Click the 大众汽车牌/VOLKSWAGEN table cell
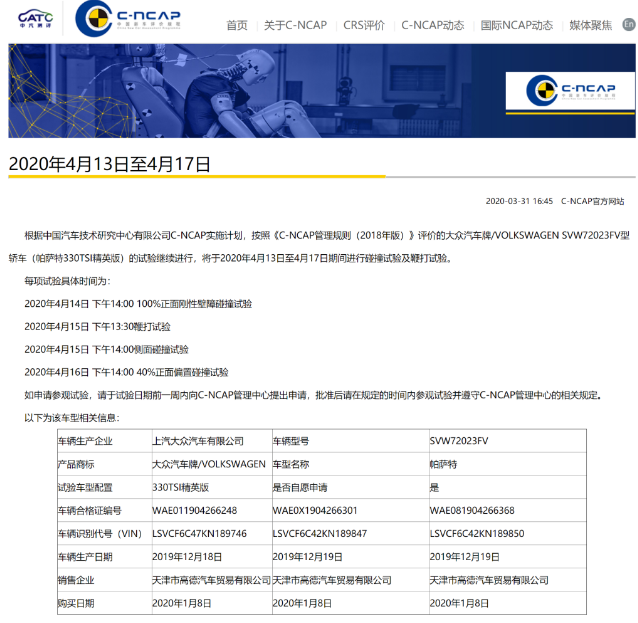Screen dimensions: 638x623 (212, 464)
